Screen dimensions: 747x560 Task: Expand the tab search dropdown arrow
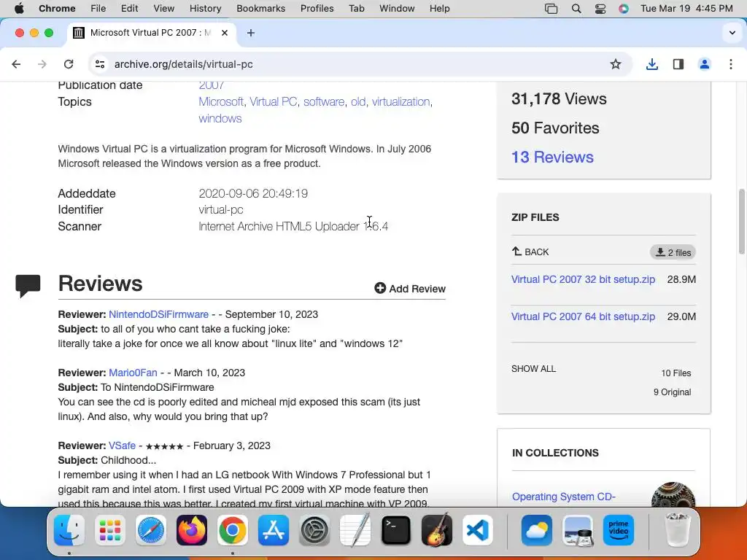coord(732,33)
